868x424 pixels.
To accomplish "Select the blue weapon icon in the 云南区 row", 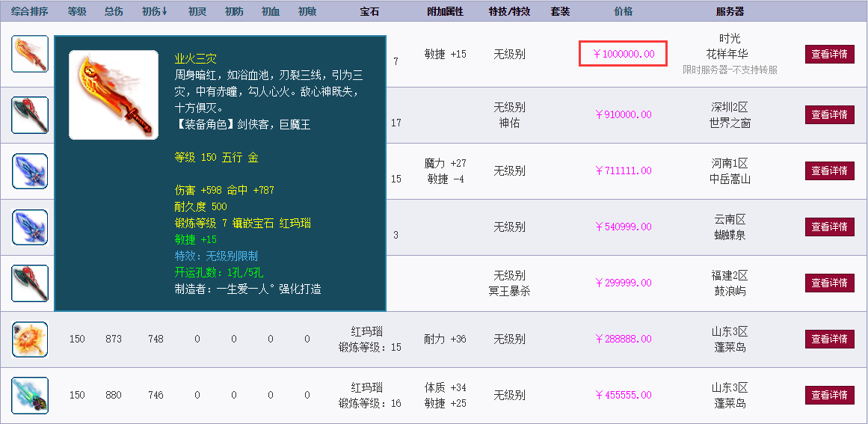I will point(30,227).
